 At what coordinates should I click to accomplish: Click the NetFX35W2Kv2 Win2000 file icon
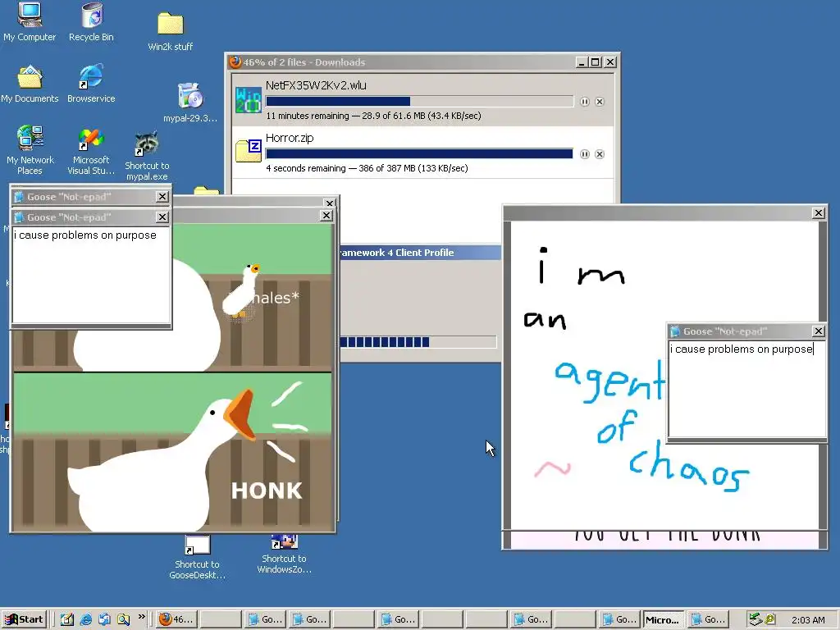249,99
